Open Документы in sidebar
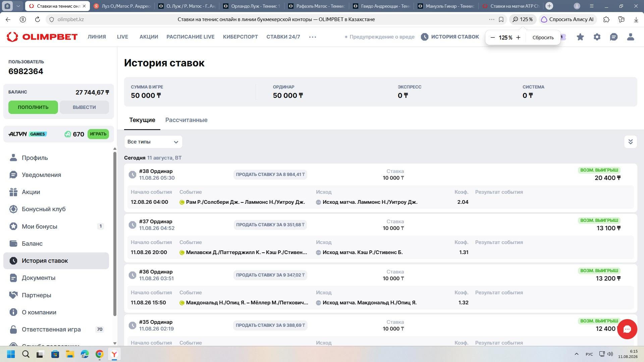Viewport: 644px width, 362px height. click(x=56, y=278)
